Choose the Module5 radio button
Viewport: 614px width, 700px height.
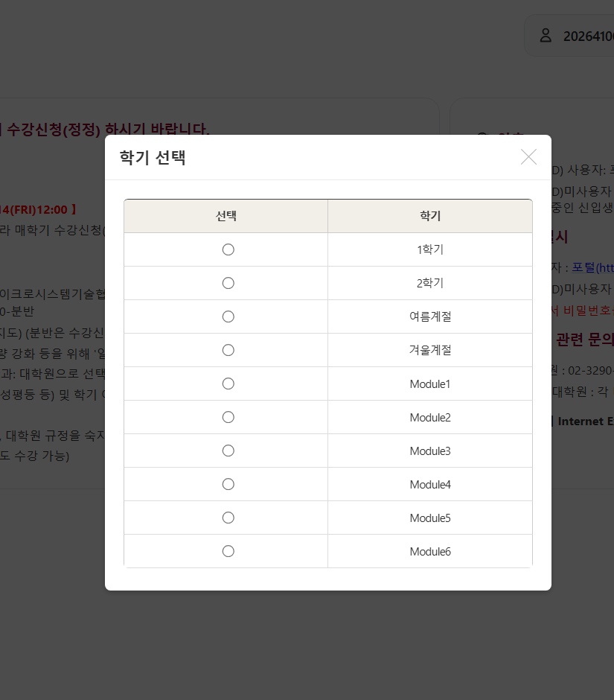(x=228, y=518)
